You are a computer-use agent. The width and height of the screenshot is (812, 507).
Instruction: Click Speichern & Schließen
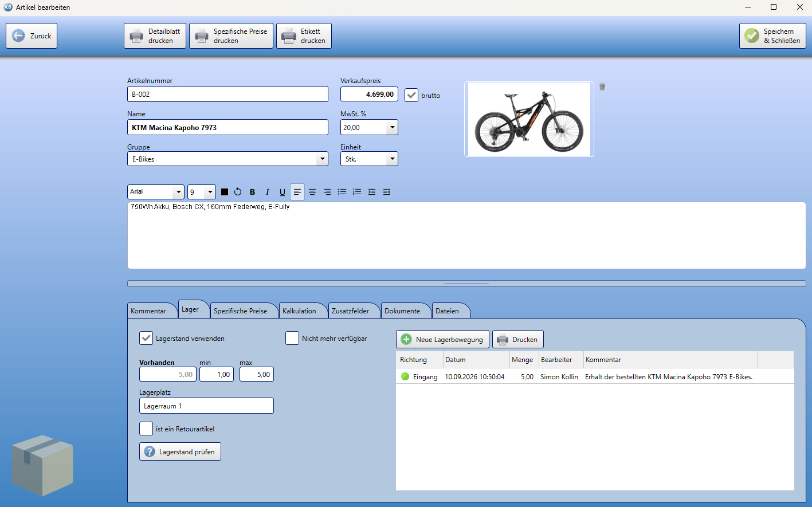pos(772,36)
